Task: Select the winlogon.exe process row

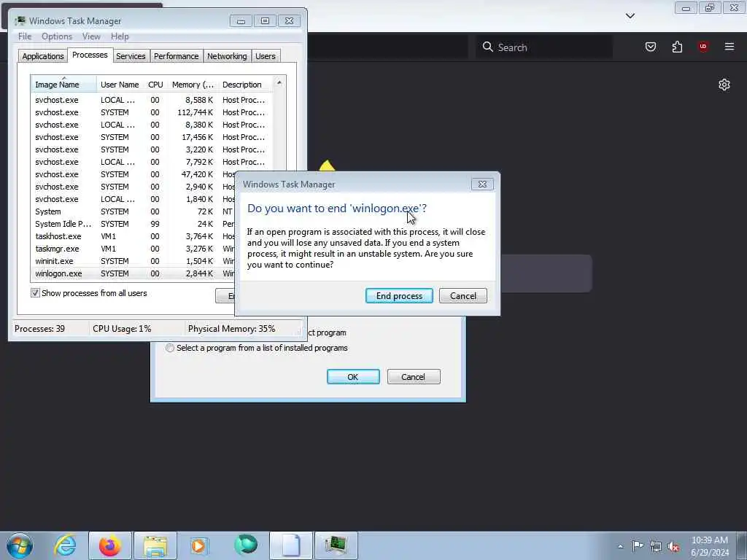Action: point(133,273)
